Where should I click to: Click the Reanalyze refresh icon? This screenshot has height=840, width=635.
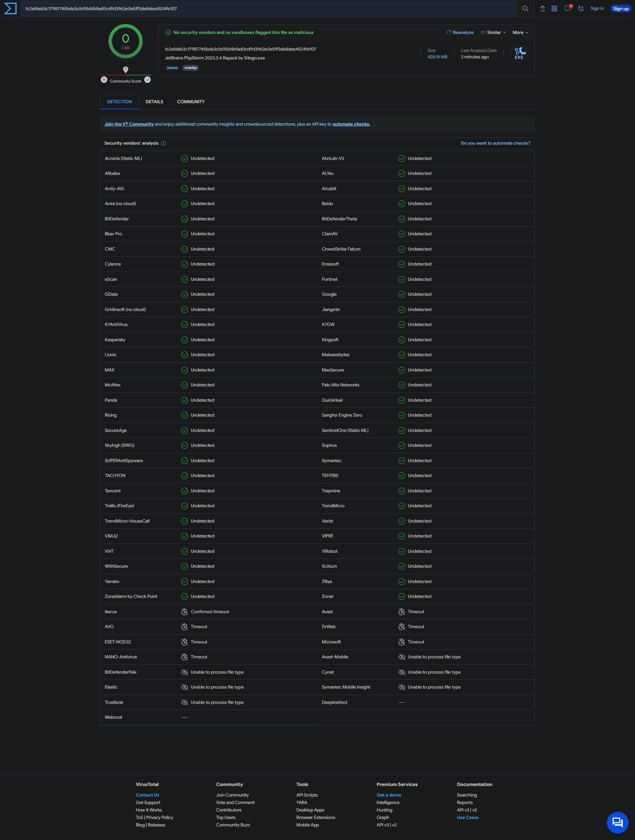tap(449, 32)
